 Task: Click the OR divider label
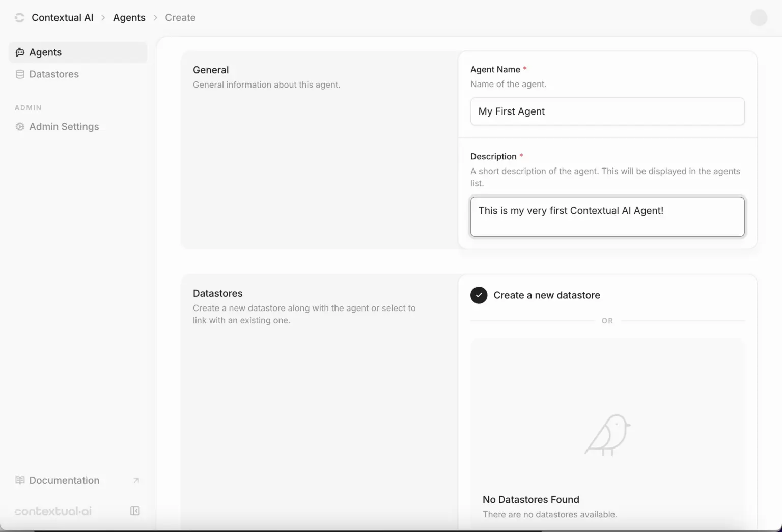coord(607,321)
